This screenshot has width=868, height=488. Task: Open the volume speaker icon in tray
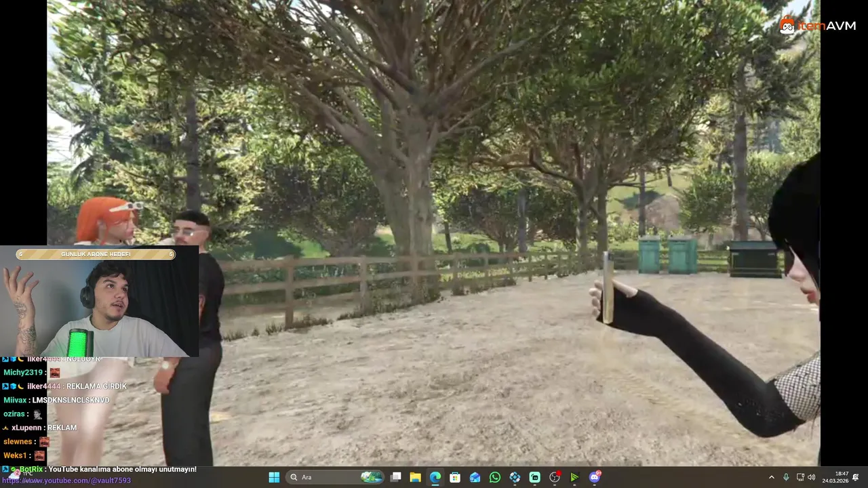(812, 477)
